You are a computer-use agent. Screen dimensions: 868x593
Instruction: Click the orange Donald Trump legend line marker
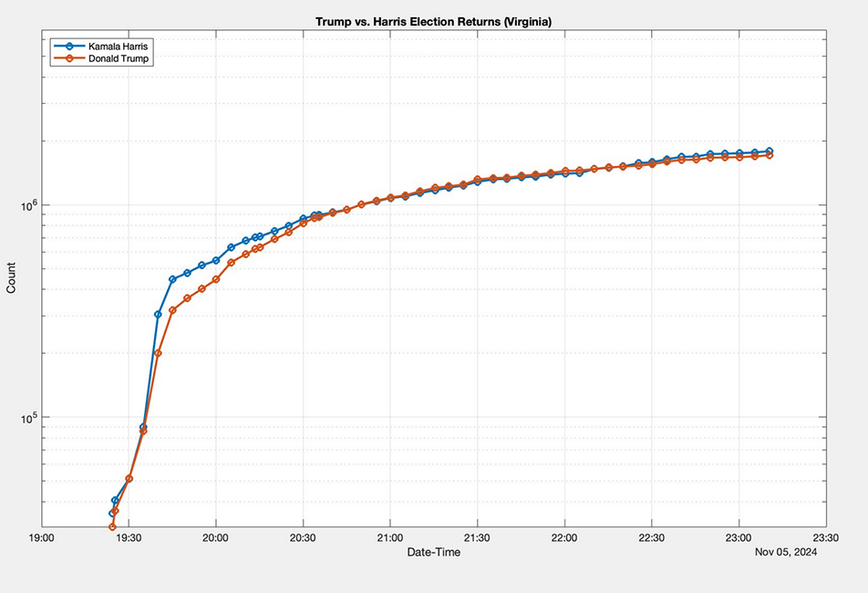69,58
